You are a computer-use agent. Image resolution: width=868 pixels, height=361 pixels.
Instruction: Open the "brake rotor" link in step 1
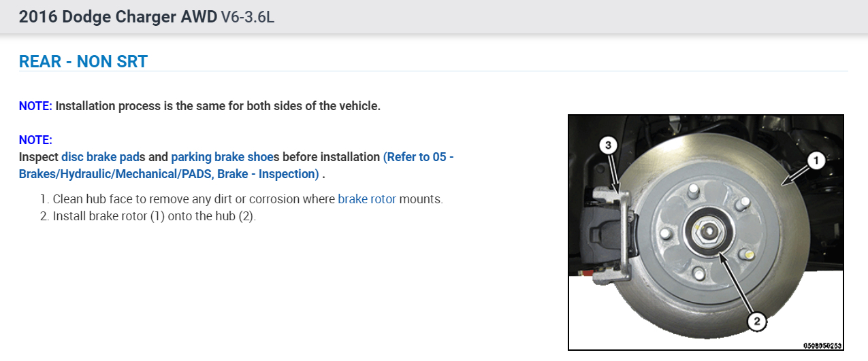(x=366, y=200)
